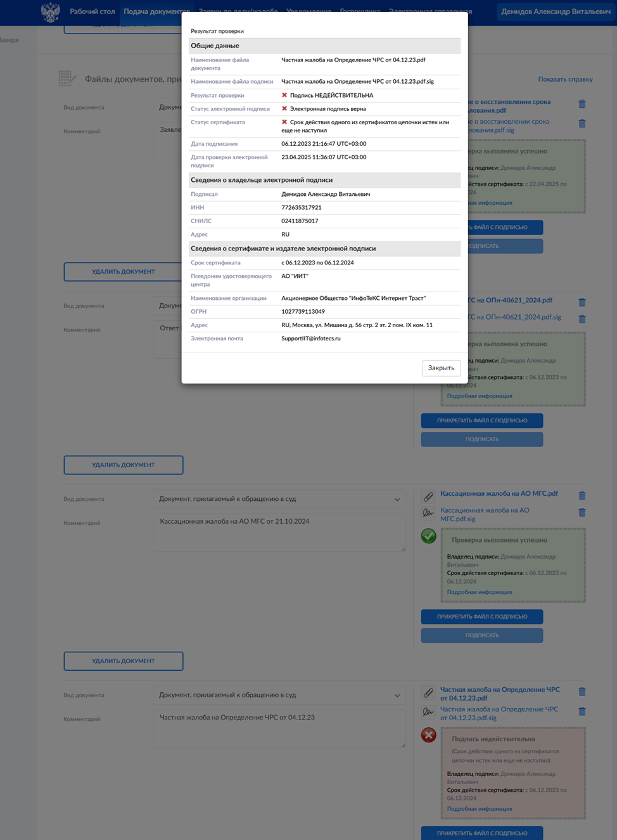Click paperclip icon beside Кассационная жалоба на АО МГС.pdf
The height and width of the screenshot is (840, 617).
tap(428, 496)
